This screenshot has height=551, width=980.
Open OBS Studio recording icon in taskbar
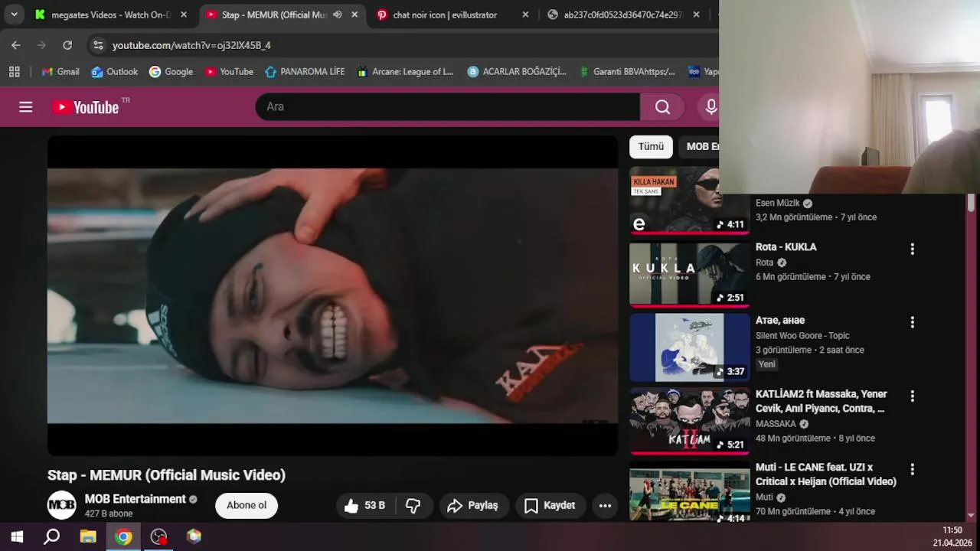[158, 536]
